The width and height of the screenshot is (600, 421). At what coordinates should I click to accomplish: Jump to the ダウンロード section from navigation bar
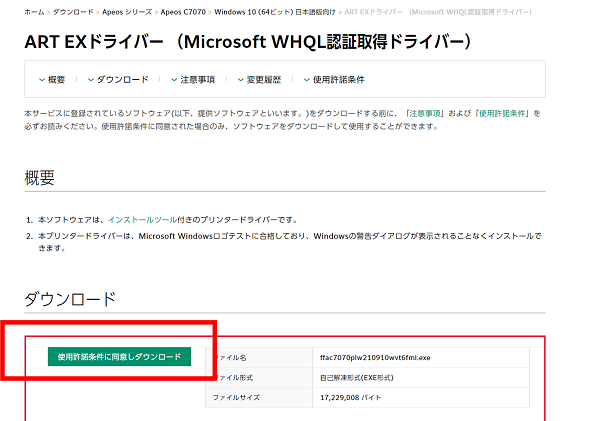tap(122, 79)
